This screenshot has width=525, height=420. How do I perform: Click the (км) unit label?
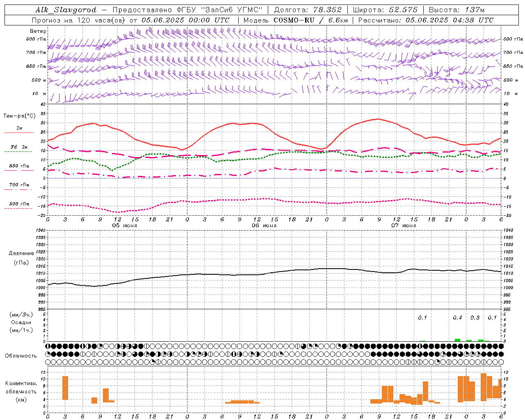[21, 399]
